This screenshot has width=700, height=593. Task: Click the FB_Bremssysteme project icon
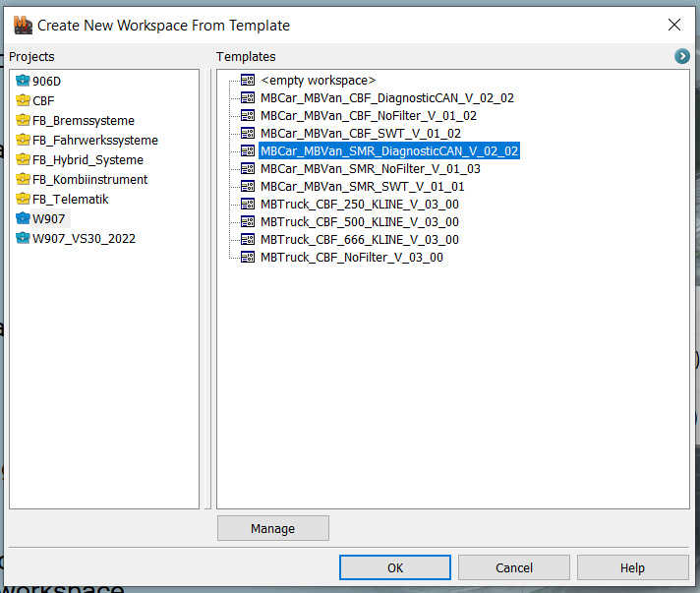[23, 120]
